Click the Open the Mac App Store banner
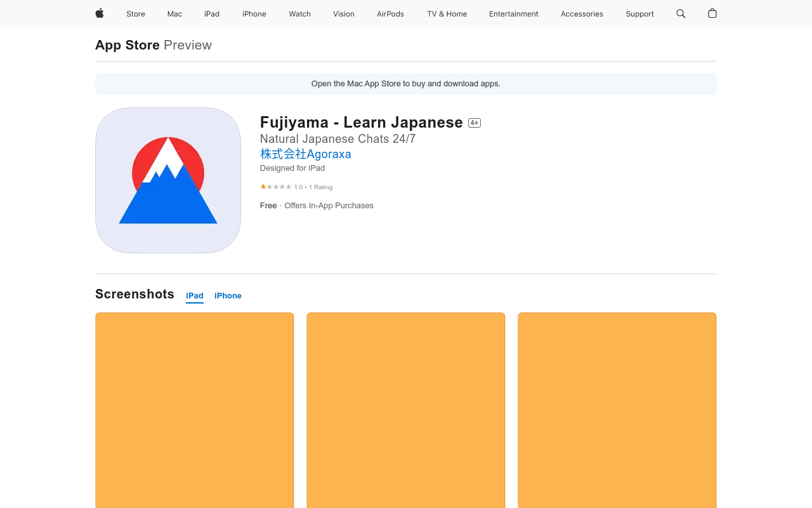This screenshot has height=508, width=812. coord(406,84)
